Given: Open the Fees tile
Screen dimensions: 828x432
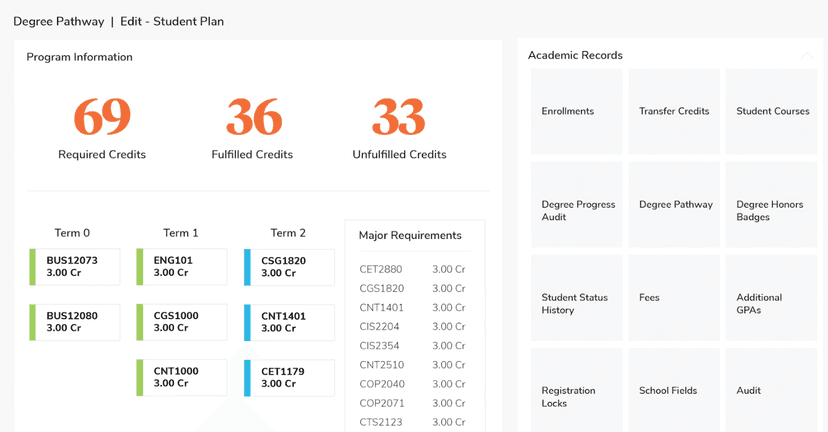Looking at the screenshot, I should [674, 298].
